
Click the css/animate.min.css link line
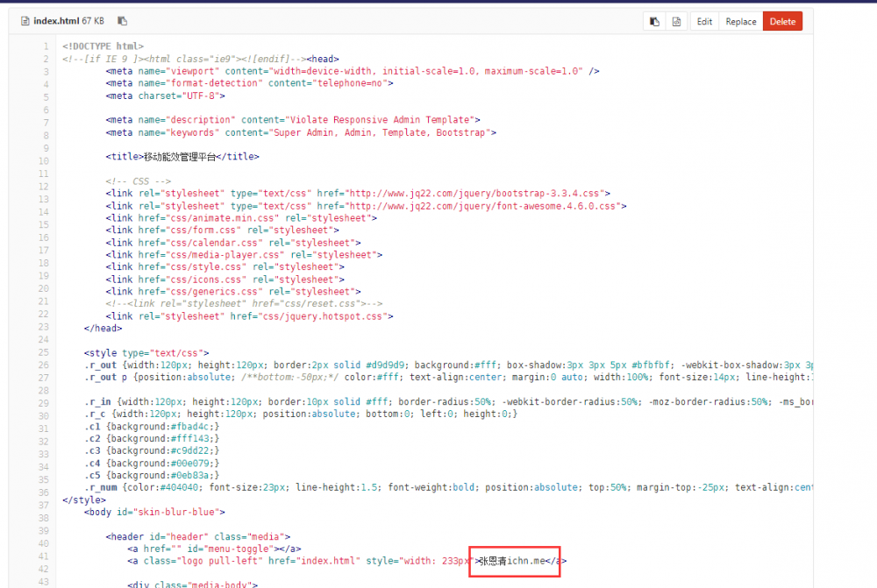coord(241,218)
